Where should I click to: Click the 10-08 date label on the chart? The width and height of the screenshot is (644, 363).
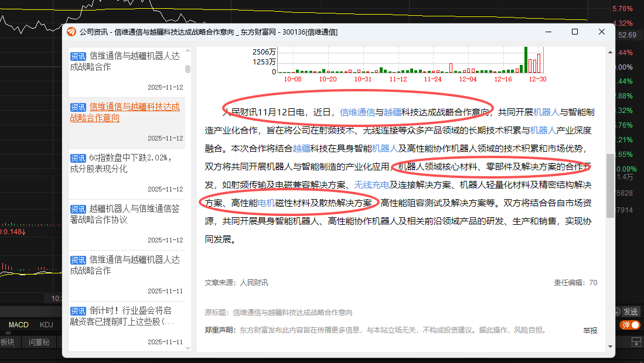(x=292, y=79)
